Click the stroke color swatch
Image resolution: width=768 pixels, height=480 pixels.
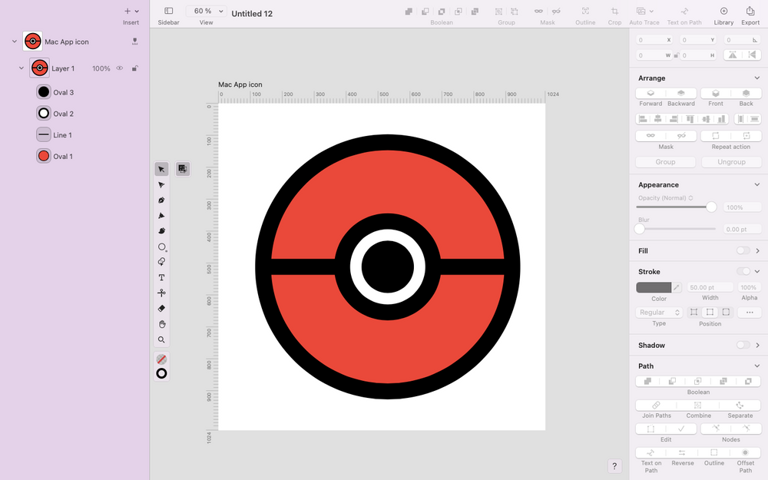(x=653, y=288)
